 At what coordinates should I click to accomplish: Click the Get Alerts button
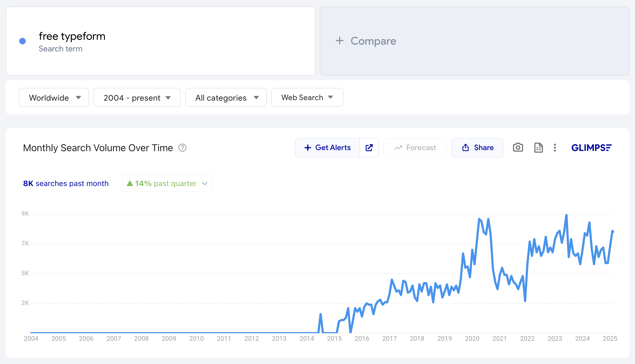(x=328, y=148)
